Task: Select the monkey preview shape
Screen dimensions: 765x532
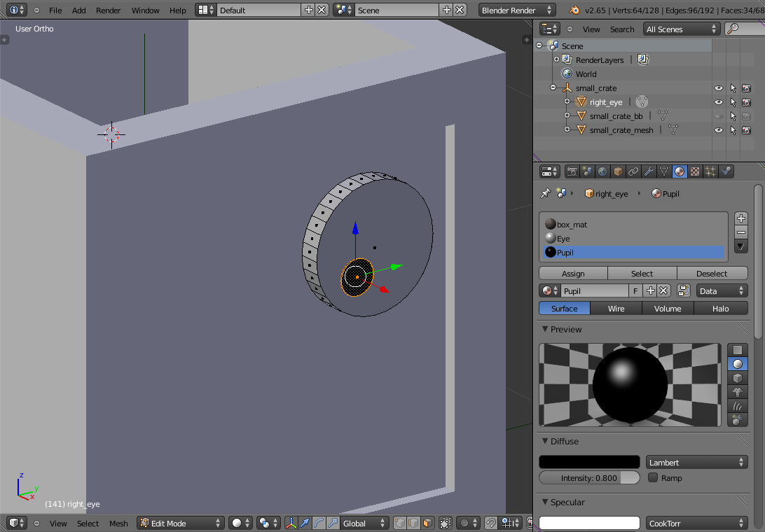Action: [737, 392]
